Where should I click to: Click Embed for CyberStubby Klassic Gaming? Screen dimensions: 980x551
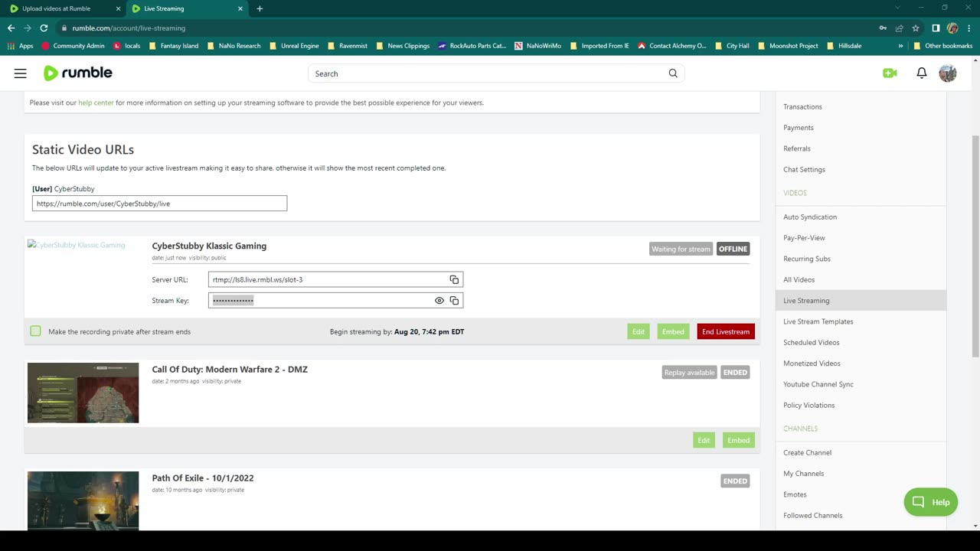(x=673, y=331)
